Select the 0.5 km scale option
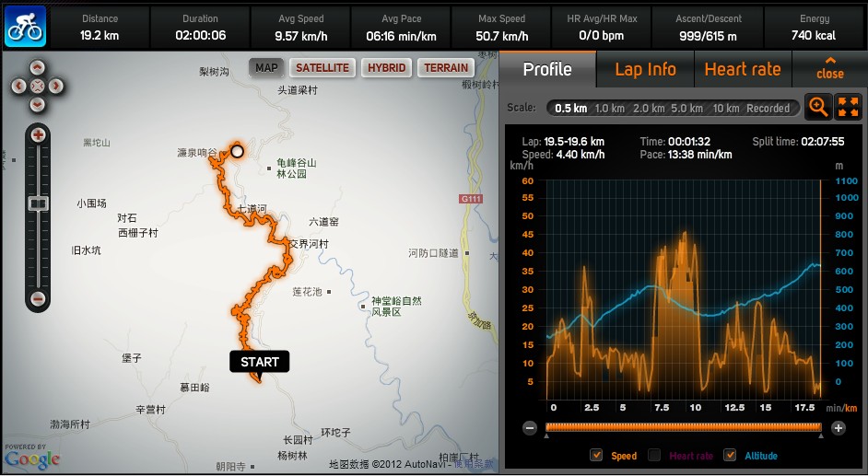Screen dimensions: 868x476 click(x=570, y=108)
